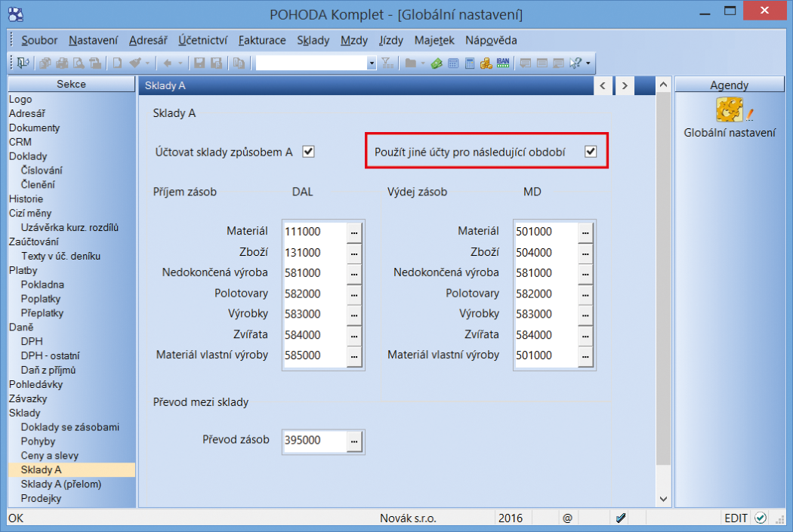Select DPH - ostatní section
The image size is (793, 532).
[50, 355]
